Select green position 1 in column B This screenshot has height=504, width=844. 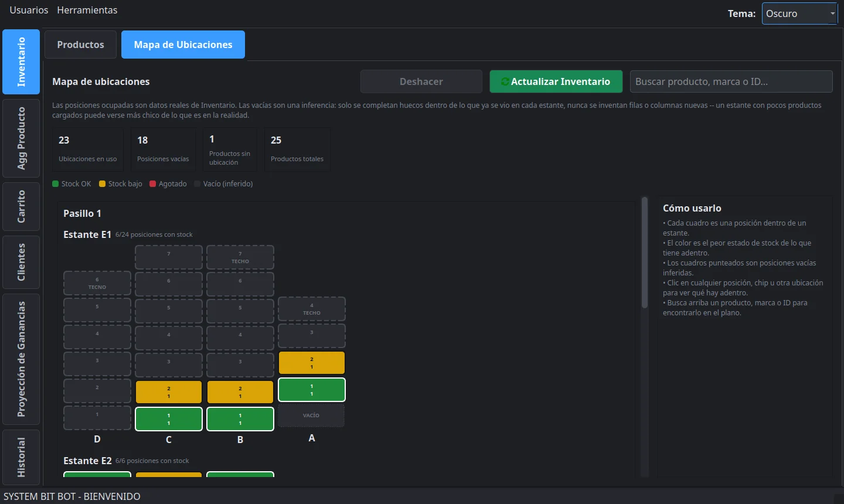[x=240, y=419]
